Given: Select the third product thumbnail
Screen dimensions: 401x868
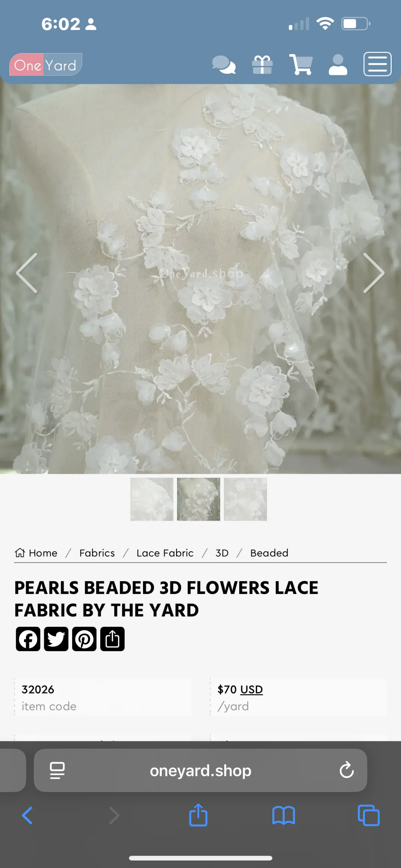Looking at the screenshot, I should [246, 499].
